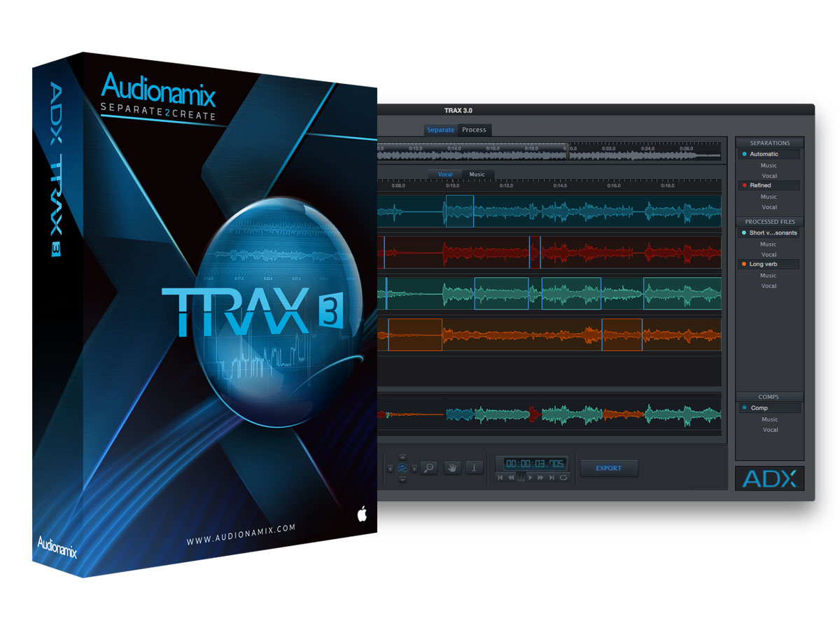This screenshot has width=840, height=630.
Task: Start playback with play button
Action: click(x=531, y=477)
